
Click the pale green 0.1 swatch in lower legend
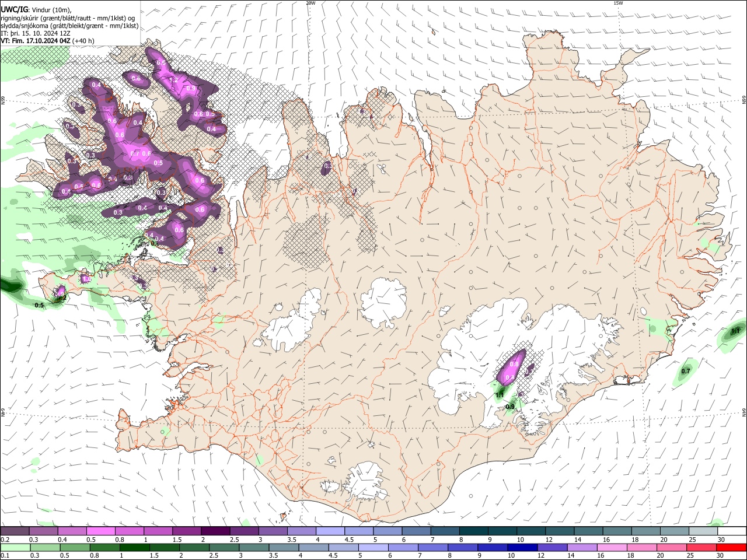15,547
